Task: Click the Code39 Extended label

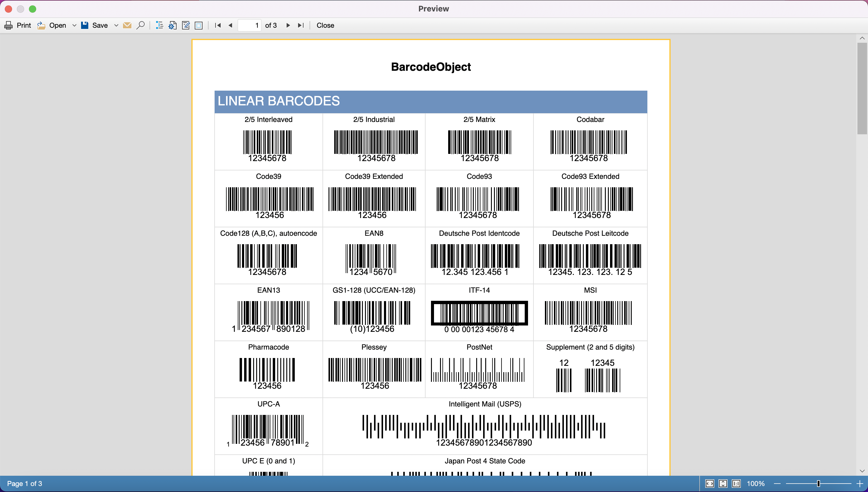Action: [374, 176]
